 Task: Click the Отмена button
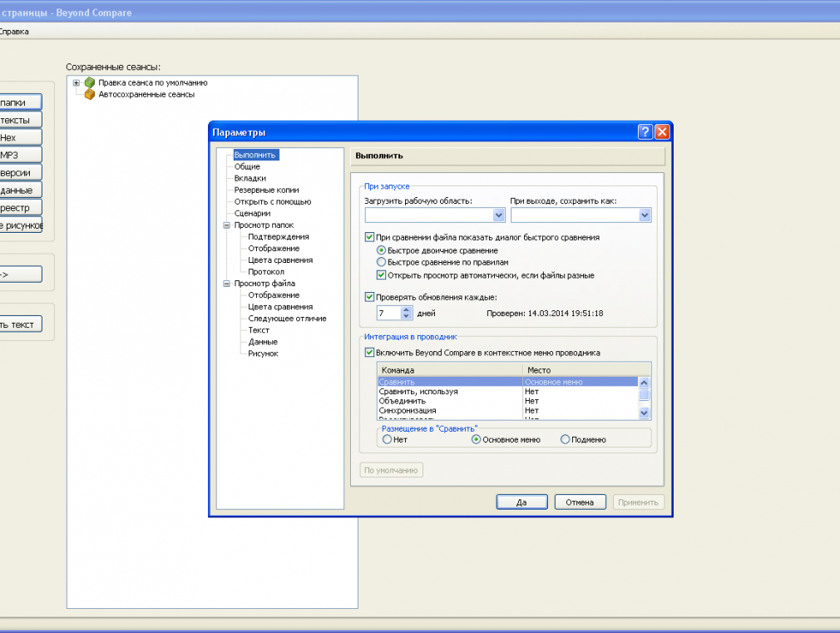[x=581, y=502]
